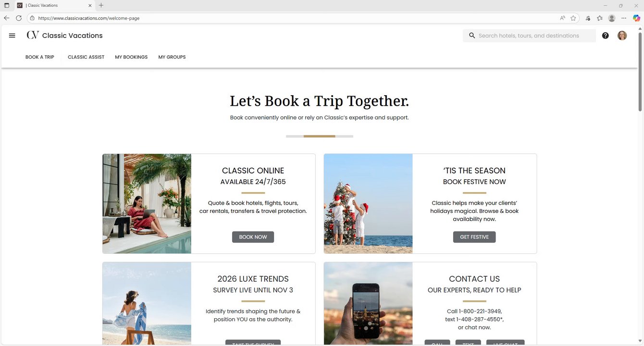The height and width of the screenshot is (346, 644).
Task: Open My Groups section
Action: pos(172,57)
